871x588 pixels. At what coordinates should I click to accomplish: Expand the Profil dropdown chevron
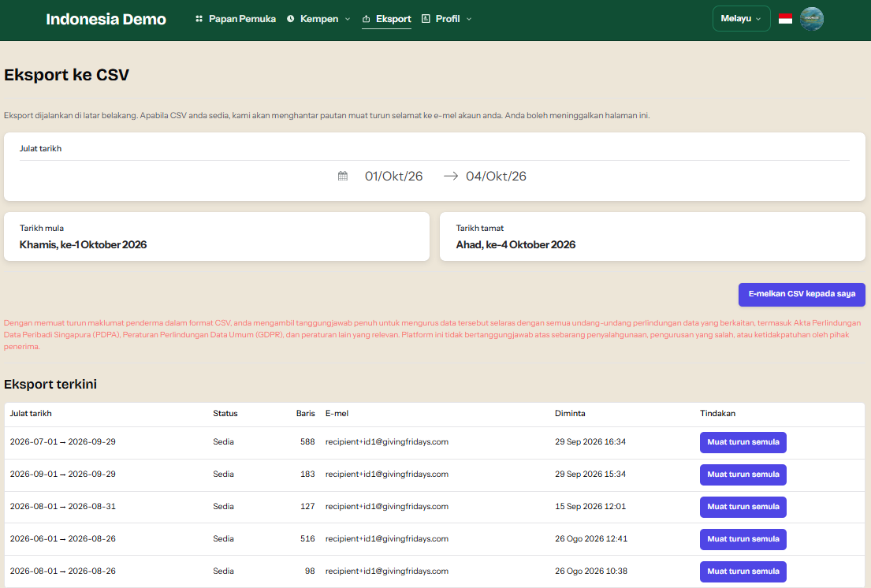pos(469,19)
